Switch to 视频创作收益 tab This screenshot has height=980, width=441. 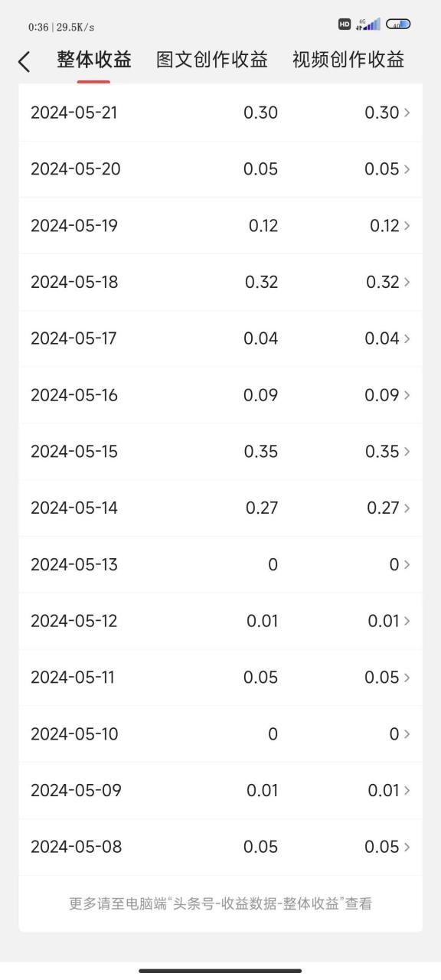348,60
